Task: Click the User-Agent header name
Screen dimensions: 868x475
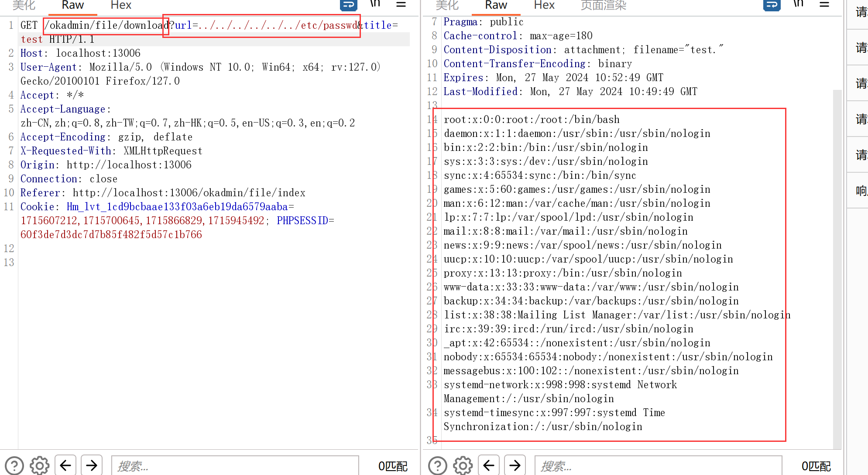Action: point(48,67)
